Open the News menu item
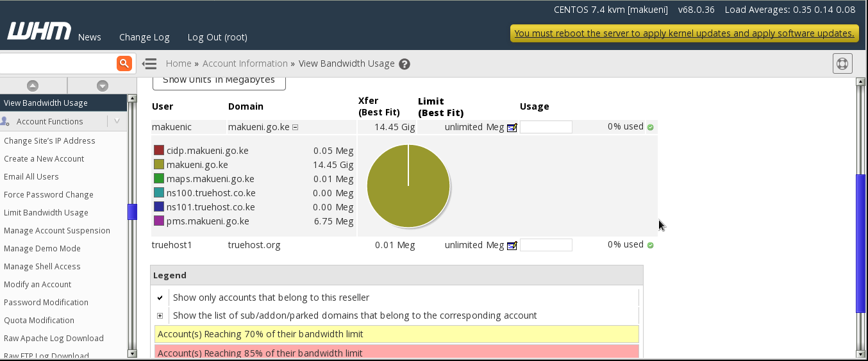Screen dimensions: 868x361 click(x=90, y=37)
